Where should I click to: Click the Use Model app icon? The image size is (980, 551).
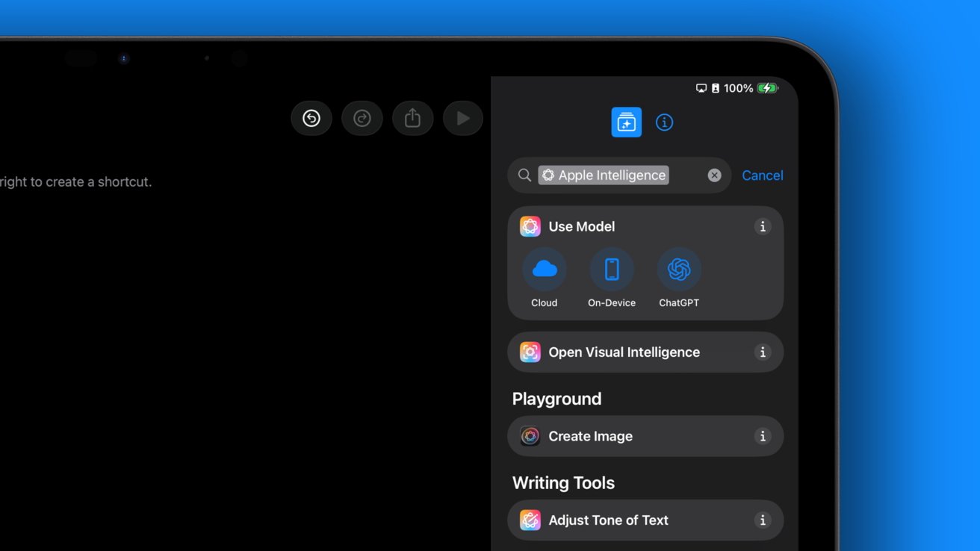(x=530, y=226)
